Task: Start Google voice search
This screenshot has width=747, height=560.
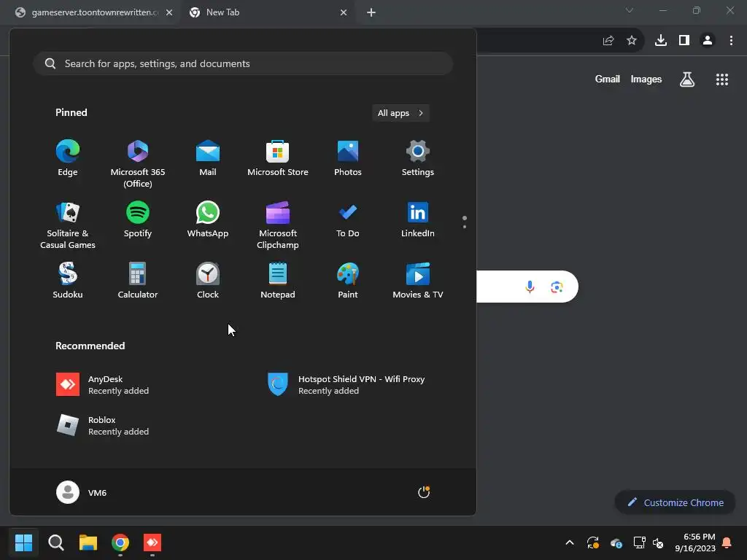Action: pos(530,287)
